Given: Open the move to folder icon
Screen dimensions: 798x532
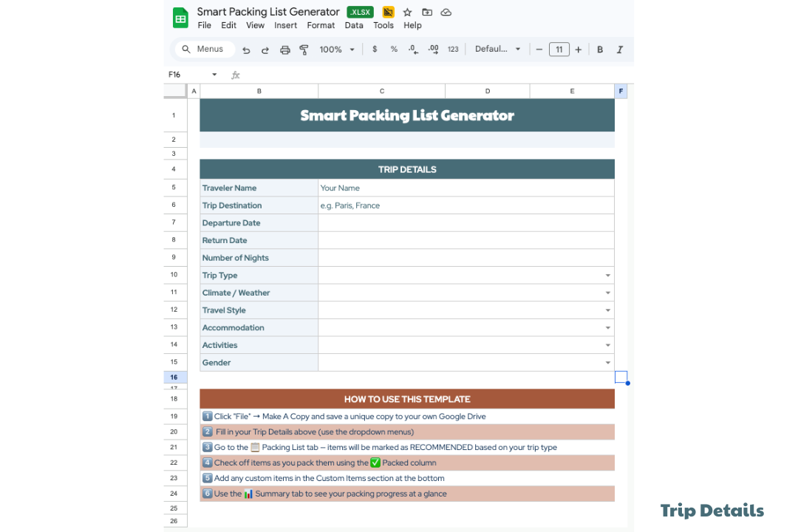Looking at the screenshot, I should (x=427, y=13).
